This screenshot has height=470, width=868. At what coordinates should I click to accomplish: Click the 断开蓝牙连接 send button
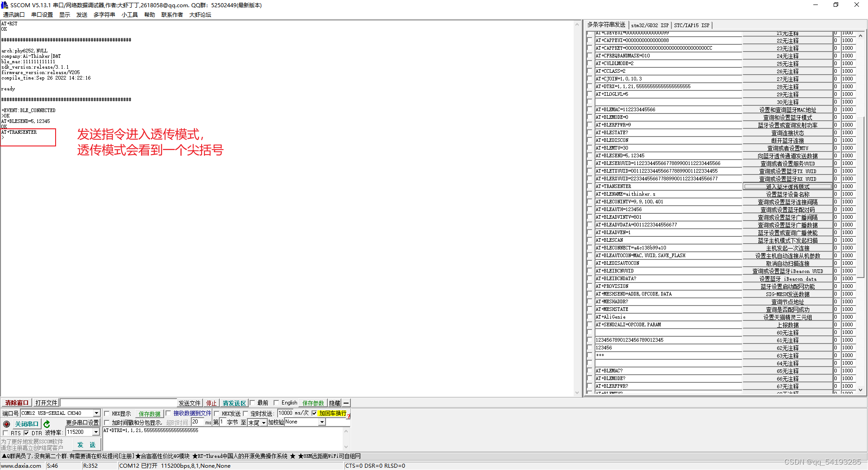[788, 141]
